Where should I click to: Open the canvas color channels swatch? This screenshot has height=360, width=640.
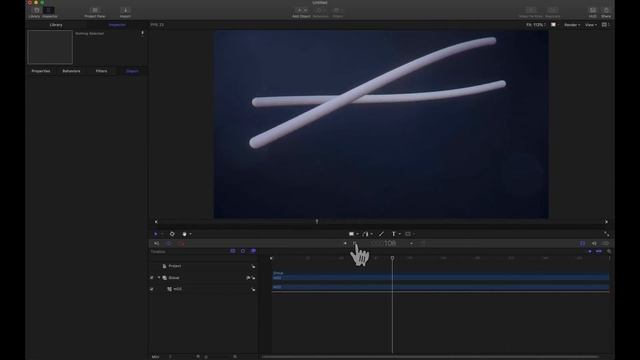click(553, 25)
